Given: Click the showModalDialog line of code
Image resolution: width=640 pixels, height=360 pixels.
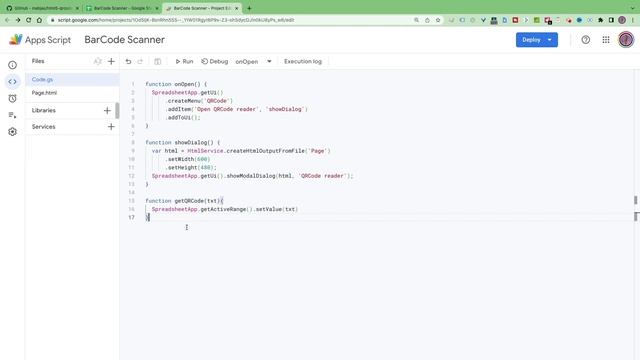Looking at the screenshot, I should [x=252, y=176].
